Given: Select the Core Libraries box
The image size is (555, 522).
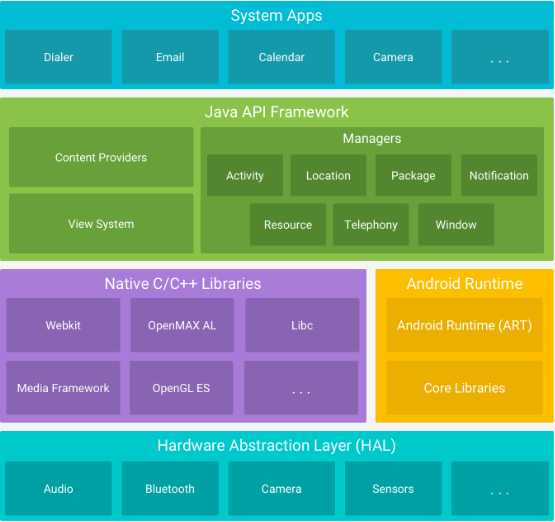Looking at the screenshot, I should pos(464,388).
